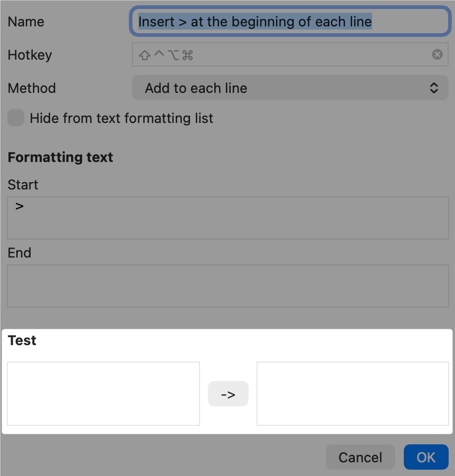Click the Test section heading
The width and height of the screenshot is (455, 476).
coord(22,340)
